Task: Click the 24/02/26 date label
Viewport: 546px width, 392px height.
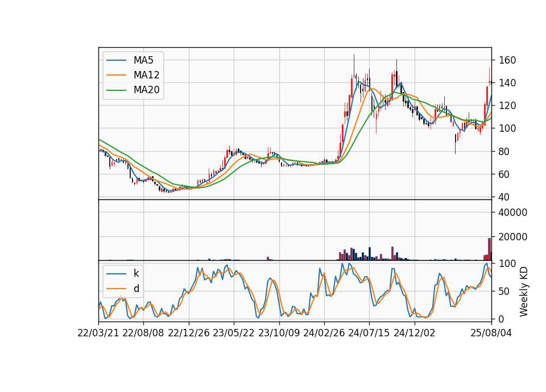Action: (x=324, y=333)
